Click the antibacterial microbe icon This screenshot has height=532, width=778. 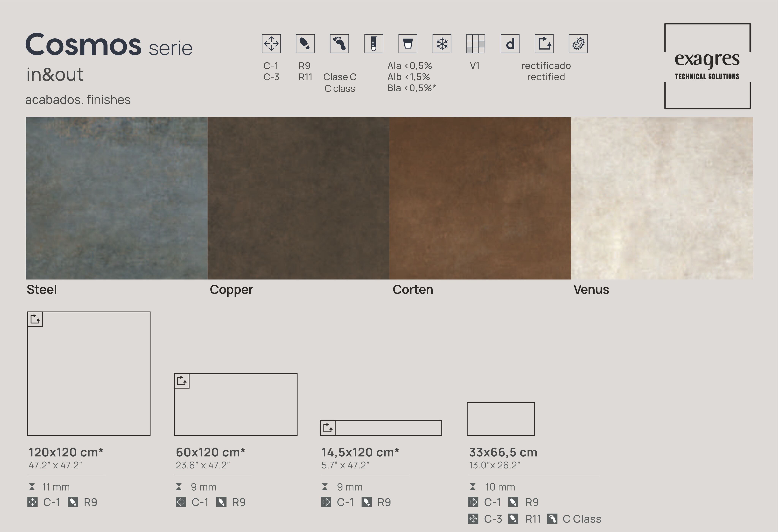pyautogui.click(x=578, y=43)
